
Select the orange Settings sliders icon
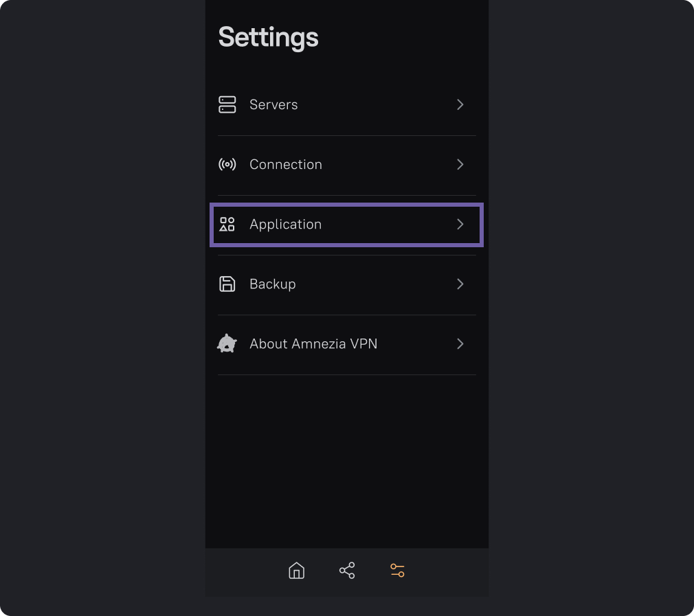click(397, 571)
